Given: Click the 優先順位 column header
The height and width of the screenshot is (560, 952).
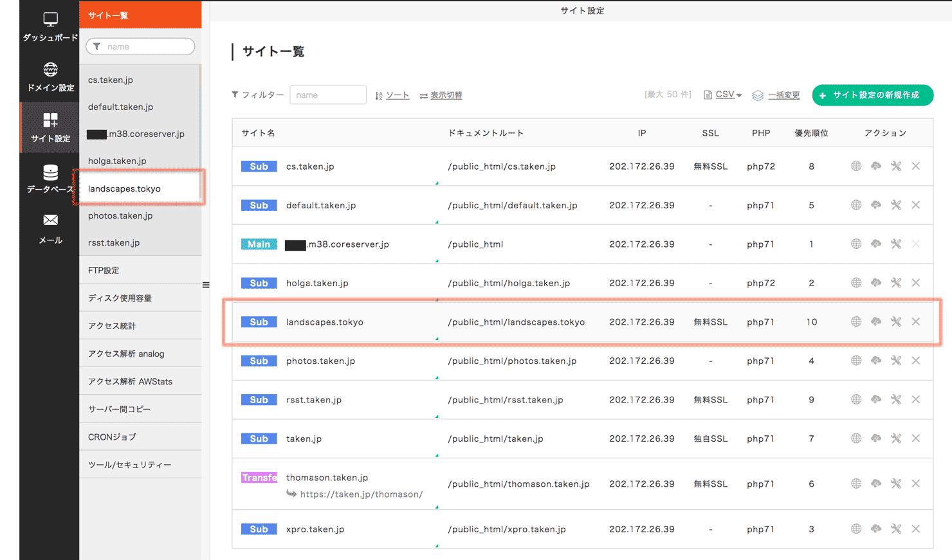Looking at the screenshot, I should pyautogui.click(x=811, y=133).
